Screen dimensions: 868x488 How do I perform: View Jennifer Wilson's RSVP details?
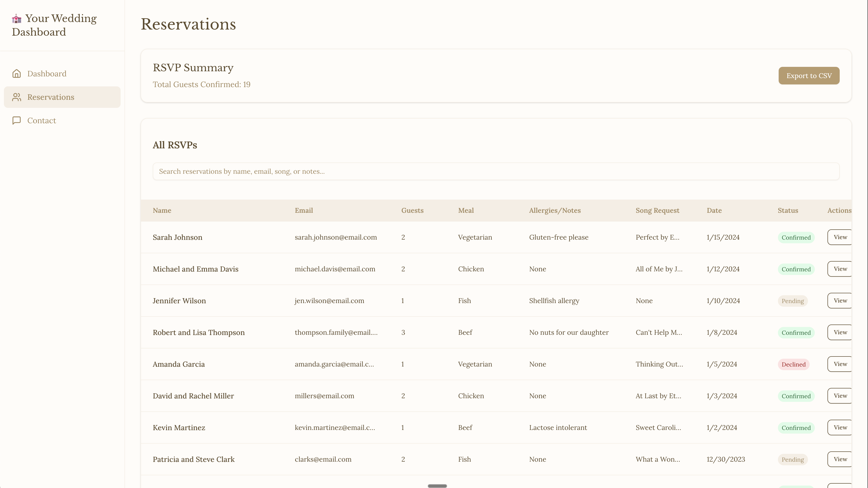840,300
